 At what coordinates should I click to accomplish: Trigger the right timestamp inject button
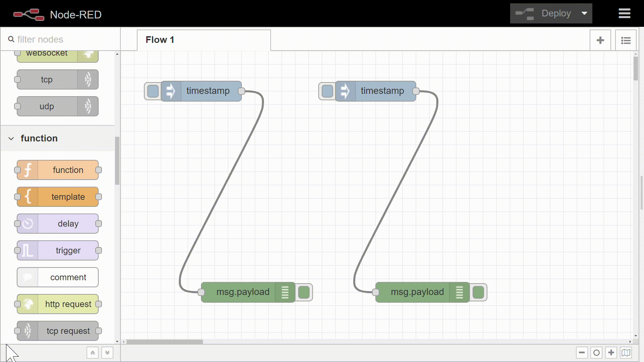[x=327, y=91]
